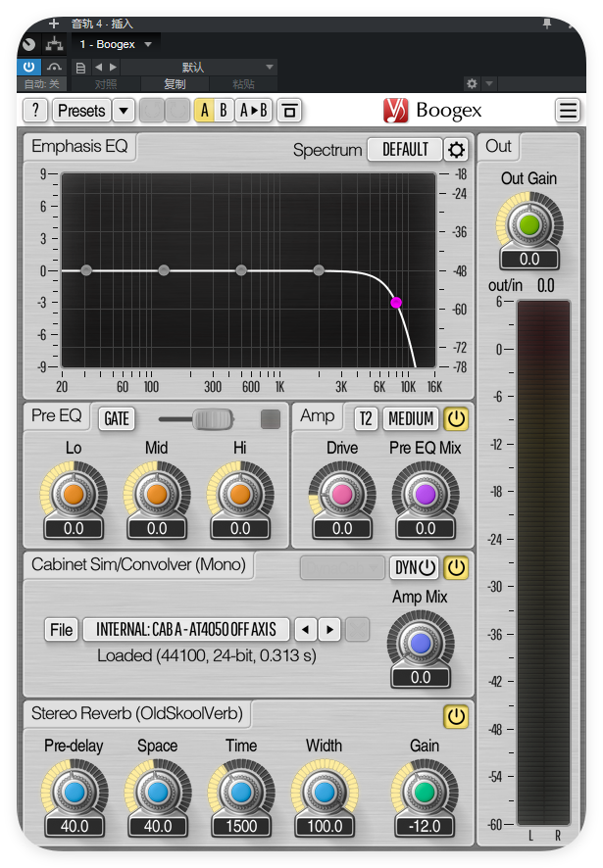Image resolution: width=603 pixels, height=868 pixels.
Task: Open the T2 amp type selector
Action: pos(366,418)
